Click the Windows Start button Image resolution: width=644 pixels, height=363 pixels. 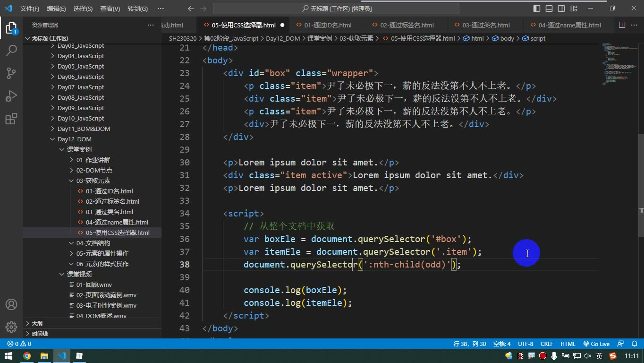[x=9, y=356]
